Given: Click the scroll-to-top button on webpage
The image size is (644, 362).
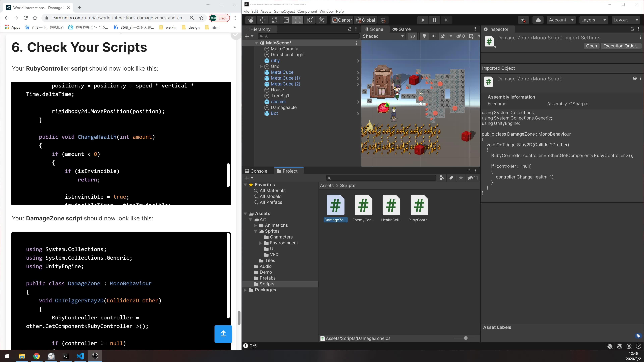Looking at the screenshot, I should [x=223, y=334].
